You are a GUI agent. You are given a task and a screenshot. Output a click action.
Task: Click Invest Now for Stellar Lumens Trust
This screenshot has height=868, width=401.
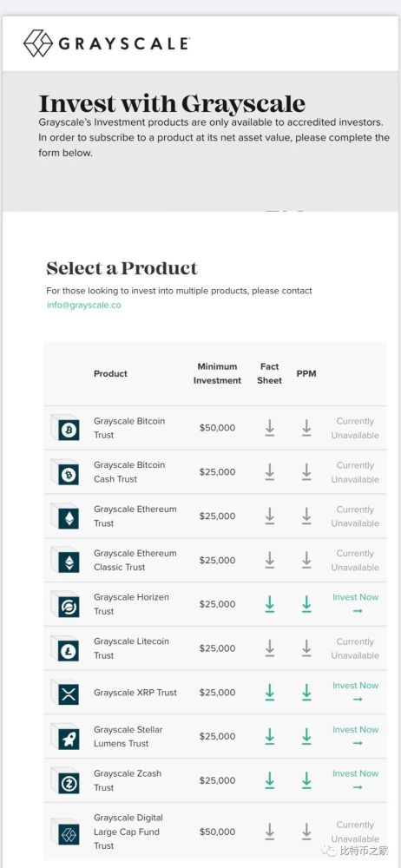[356, 736]
